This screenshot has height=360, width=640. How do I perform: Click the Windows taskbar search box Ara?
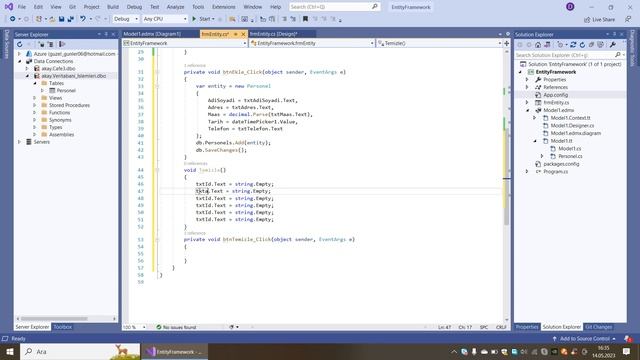[x=80, y=351]
